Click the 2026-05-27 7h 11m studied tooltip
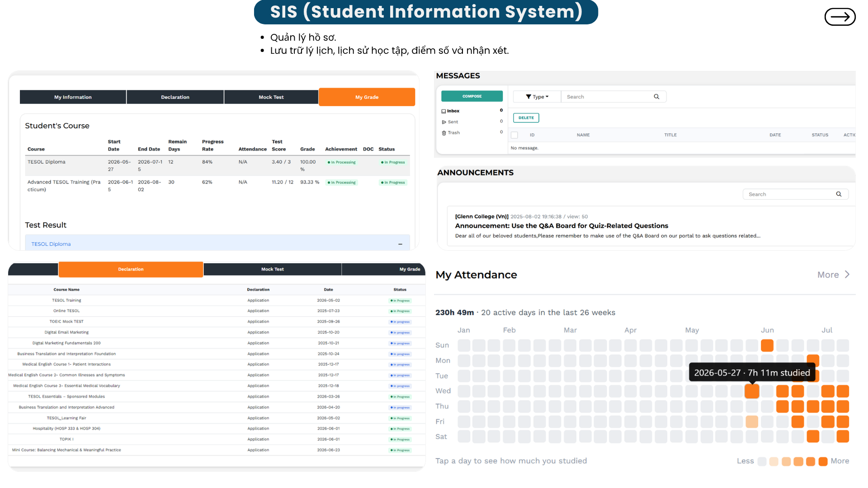Screen dimensions: 868x488 [x=752, y=373]
